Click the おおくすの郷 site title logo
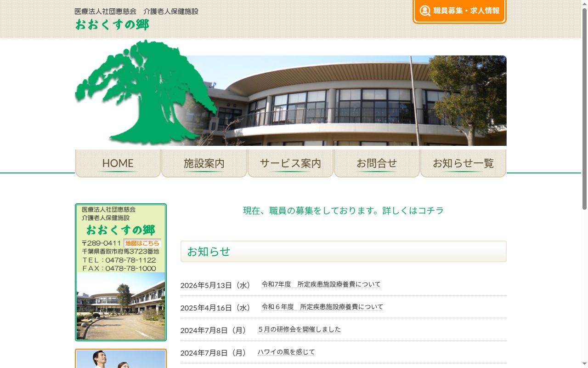588x368 pixels. click(x=112, y=25)
